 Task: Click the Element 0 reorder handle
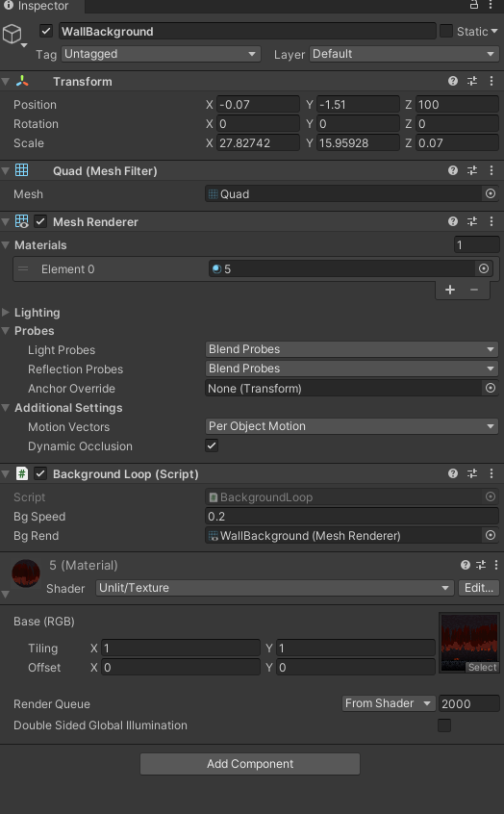(x=23, y=268)
